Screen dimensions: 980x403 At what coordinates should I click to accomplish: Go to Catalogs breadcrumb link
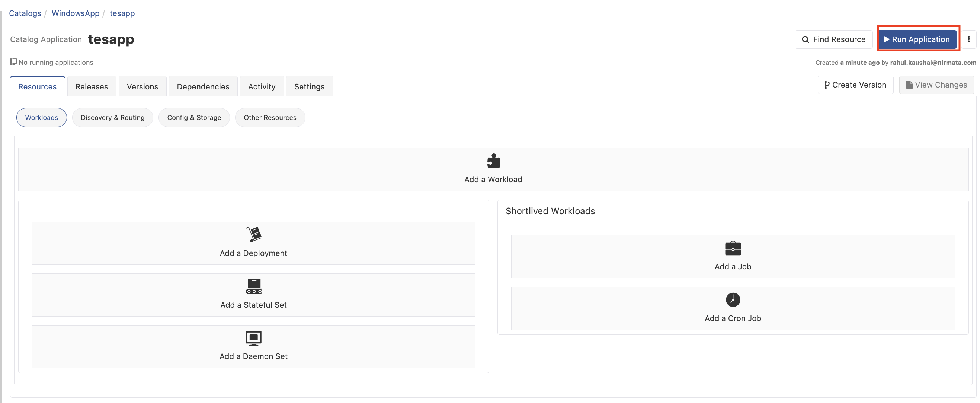[25, 13]
